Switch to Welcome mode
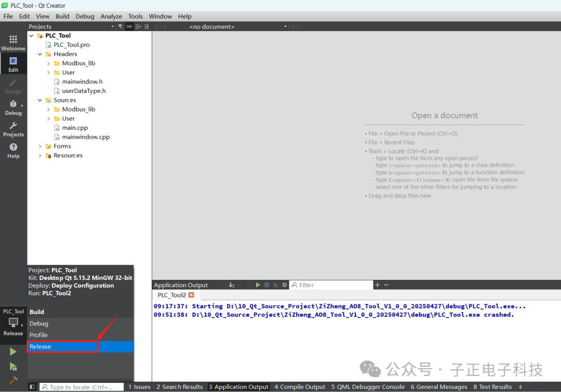 [13, 43]
